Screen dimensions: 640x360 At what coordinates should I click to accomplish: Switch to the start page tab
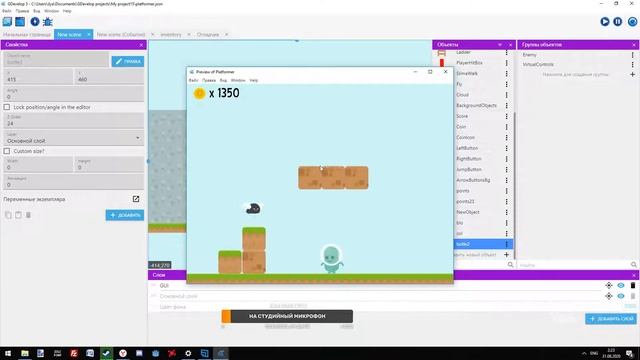tap(27, 35)
